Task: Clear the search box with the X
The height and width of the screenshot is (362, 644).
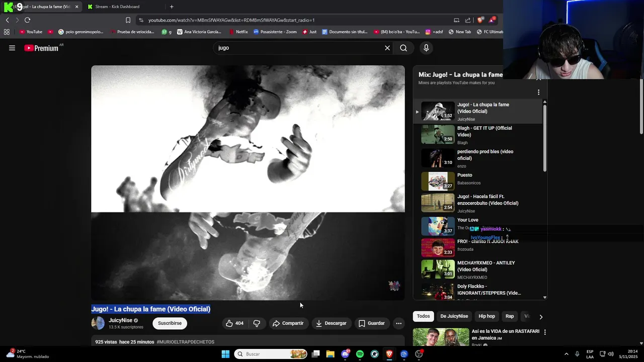Action: point(387,48)
